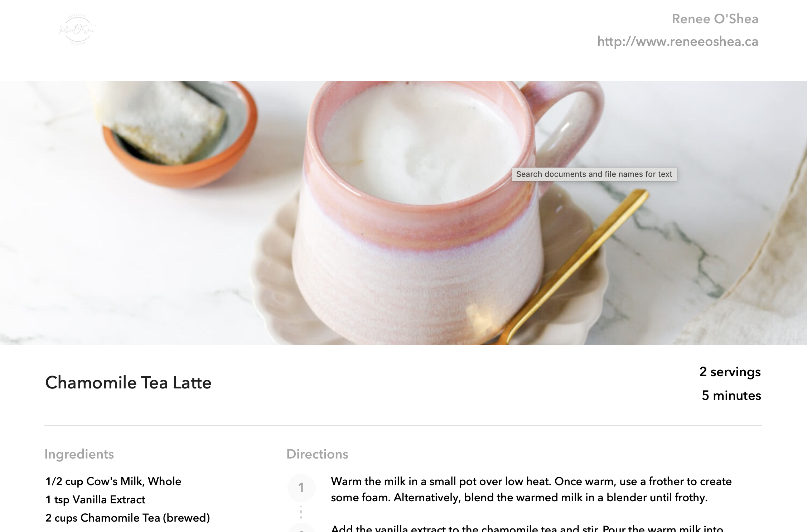Select the Chamomile Tea Latte recipe title
The height and width of the screenshot is (532, 807).
point(128,382)
